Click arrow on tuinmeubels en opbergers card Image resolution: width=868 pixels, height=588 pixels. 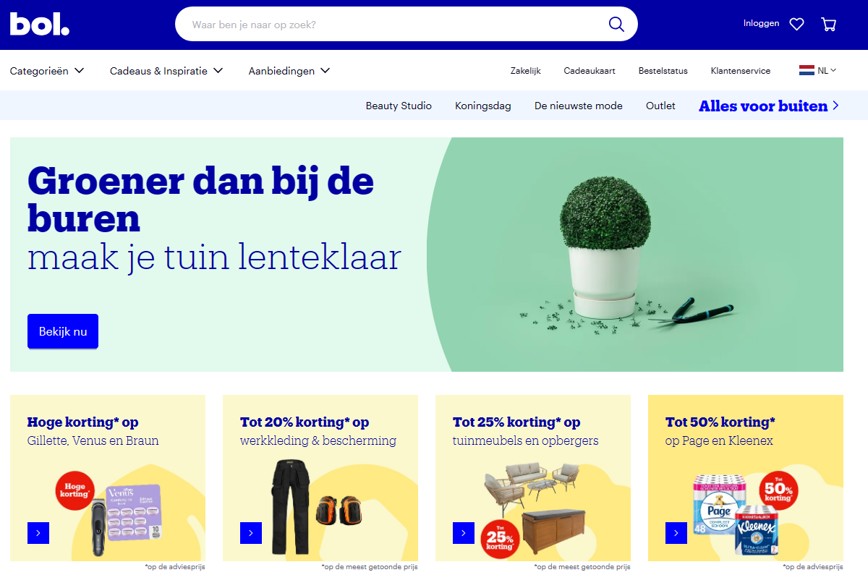(464, 533)
